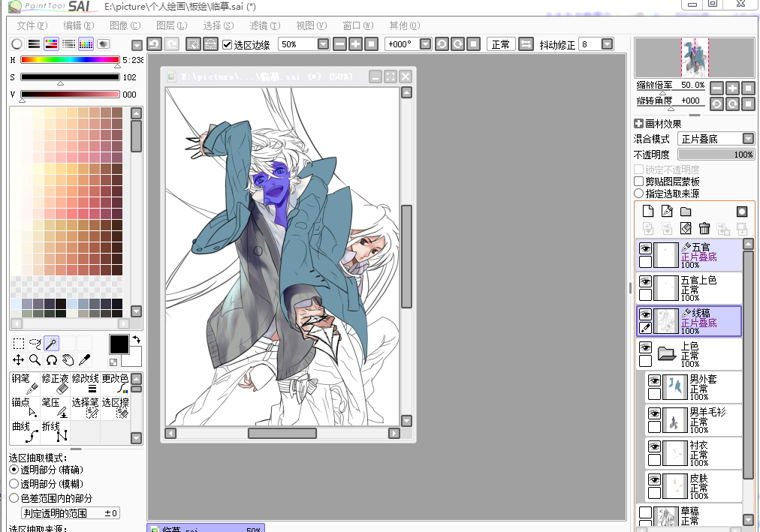Select the rectangular selection tool
Screen dimensions: 760x532
(x=19, y=344)
